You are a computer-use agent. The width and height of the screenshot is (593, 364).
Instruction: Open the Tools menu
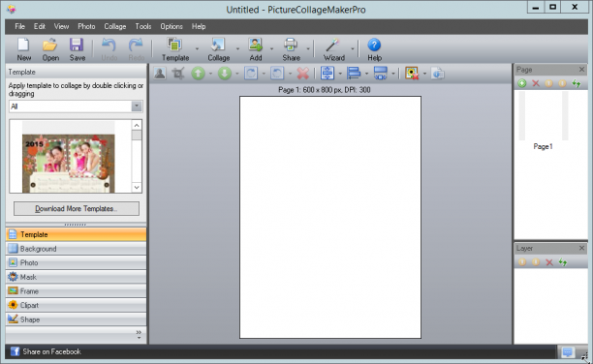click(x=143, y=26)
